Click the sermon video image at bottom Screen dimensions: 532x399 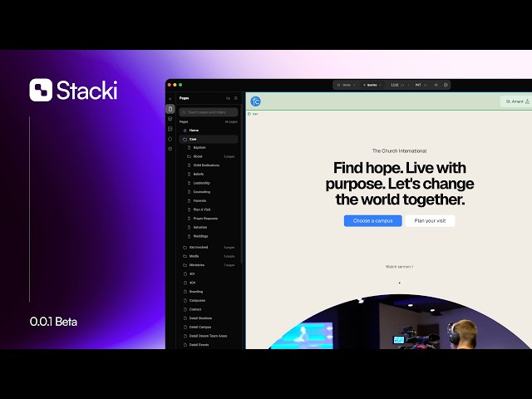[400, 322]
